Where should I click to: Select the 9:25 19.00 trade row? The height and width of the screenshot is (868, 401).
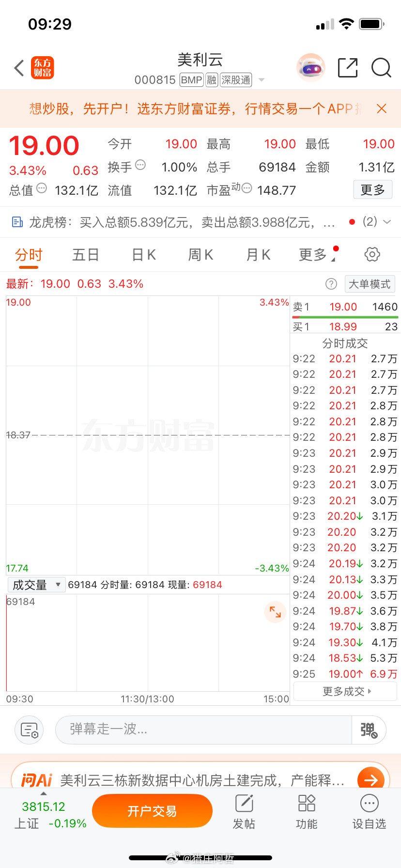tap(345, 674)
